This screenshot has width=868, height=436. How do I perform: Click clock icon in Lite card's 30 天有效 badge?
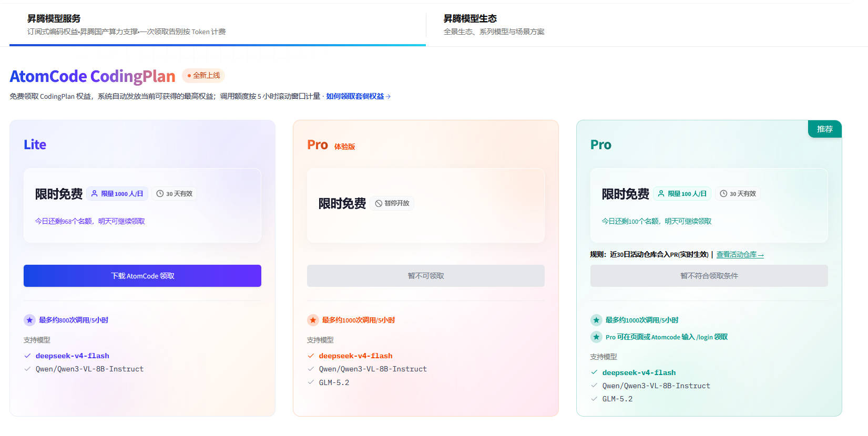(160, 194)
